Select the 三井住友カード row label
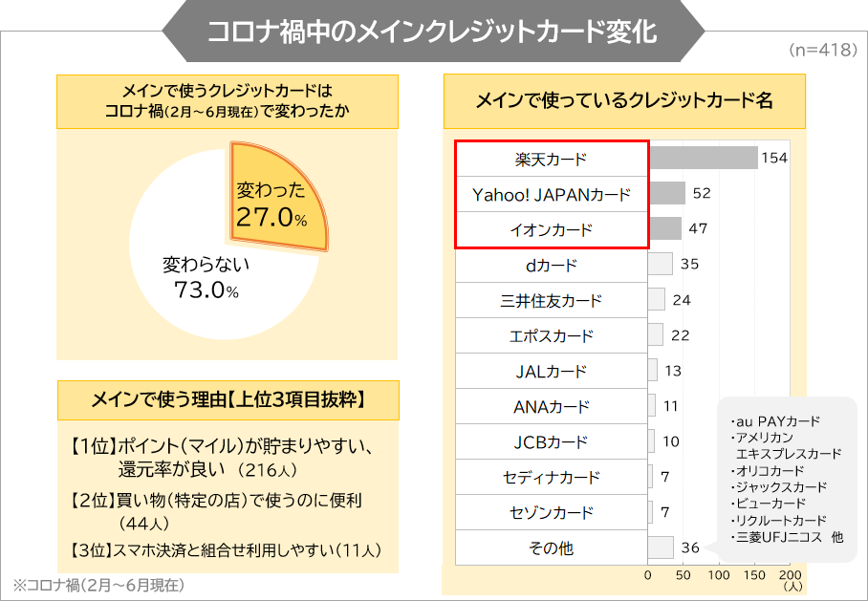The width and height of the screenshot is (868, 601). click(552, 300)
